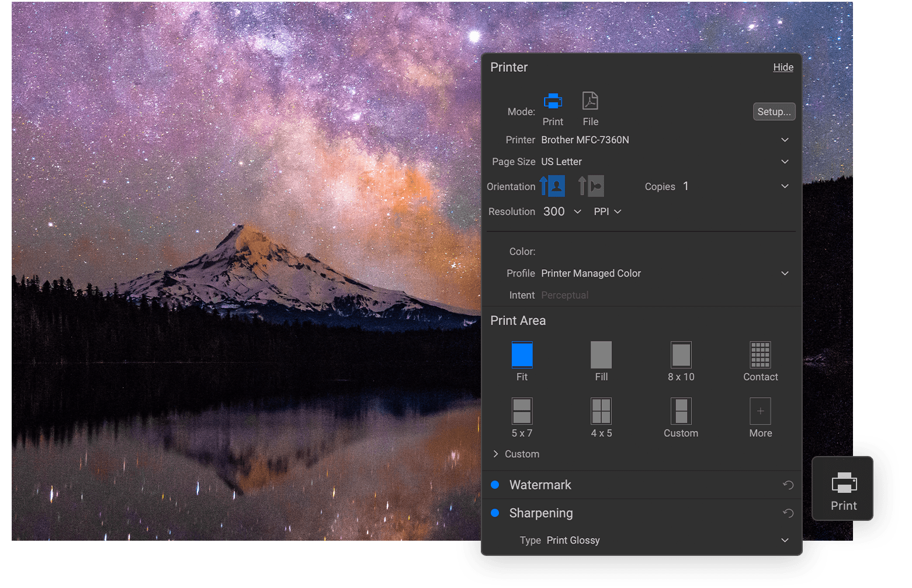This screenshot has width=912, height=588.
Task: Click the large Print button
Action: click(x=842, y=489)
